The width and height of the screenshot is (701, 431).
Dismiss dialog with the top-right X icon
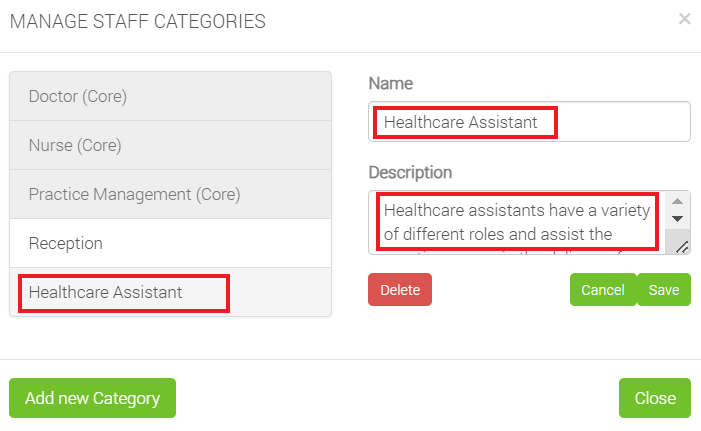pyautogui.click(x=684, y=19)
